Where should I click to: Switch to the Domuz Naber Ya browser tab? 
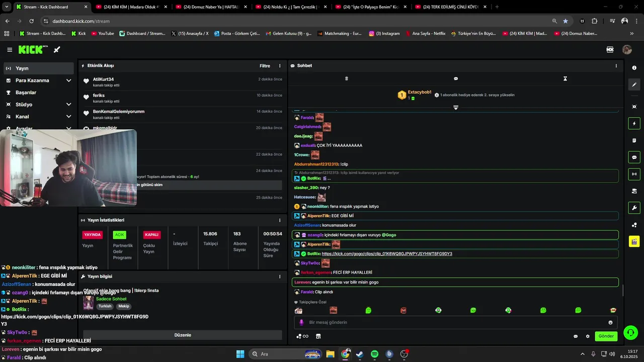pos(210,7)
